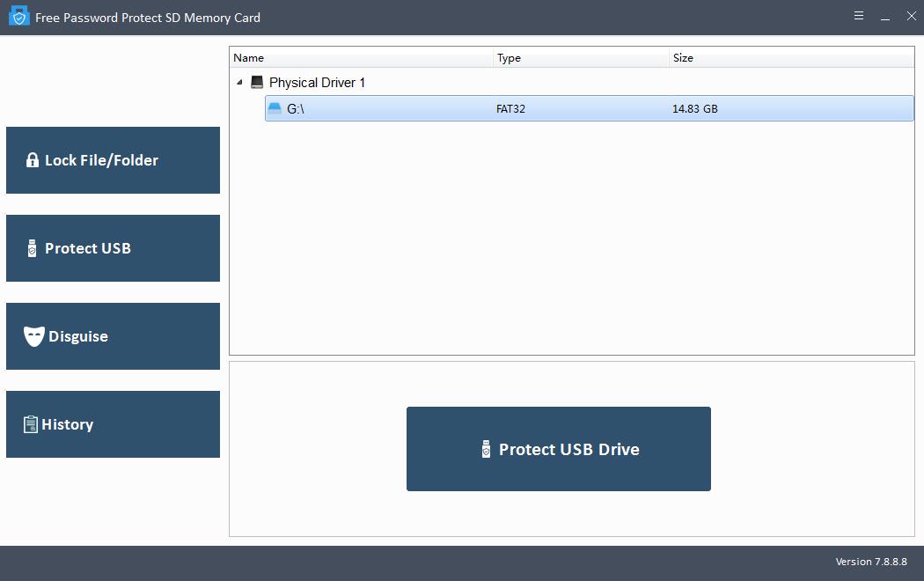Collapse the Physical Driver 1 tree node

coord(239,83)
